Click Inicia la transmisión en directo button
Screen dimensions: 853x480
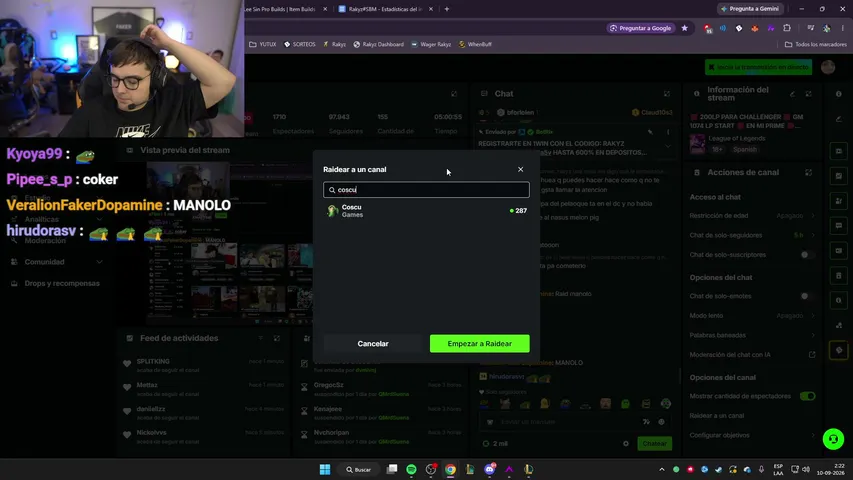pyautogui.click(x=758, y=67)
